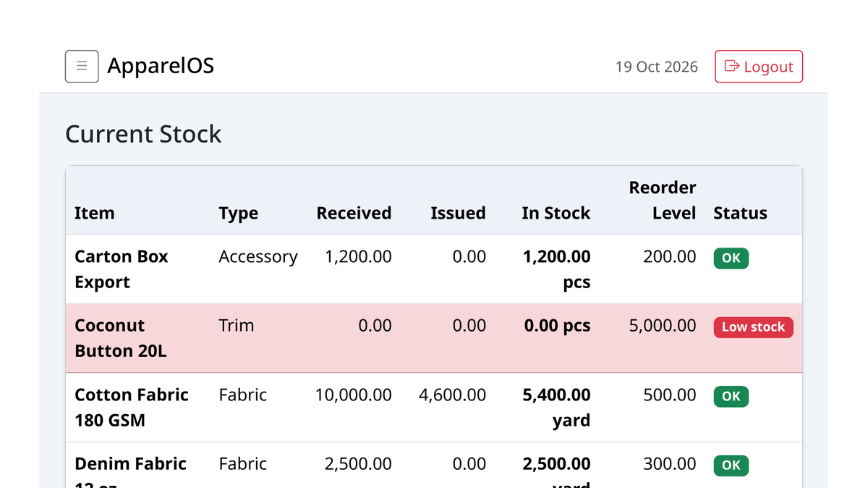The width and height of the screenshot is (868, 488).
Task: Click the In Stock column header
Action: tap(556, 213)
